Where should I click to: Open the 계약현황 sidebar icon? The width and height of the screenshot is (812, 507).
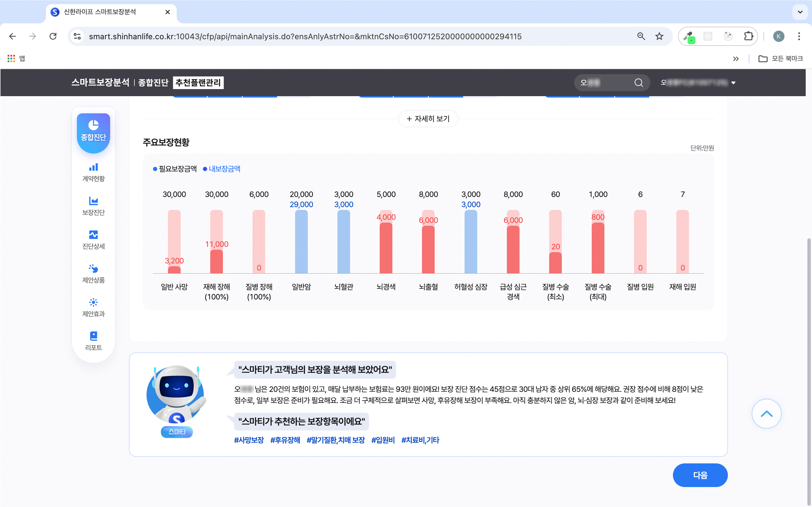coord(93,167)
